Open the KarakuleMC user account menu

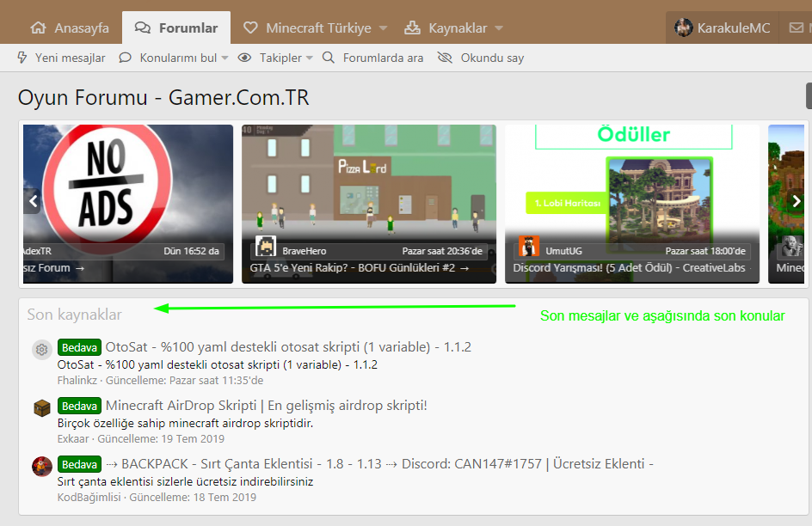pos(723,28)
